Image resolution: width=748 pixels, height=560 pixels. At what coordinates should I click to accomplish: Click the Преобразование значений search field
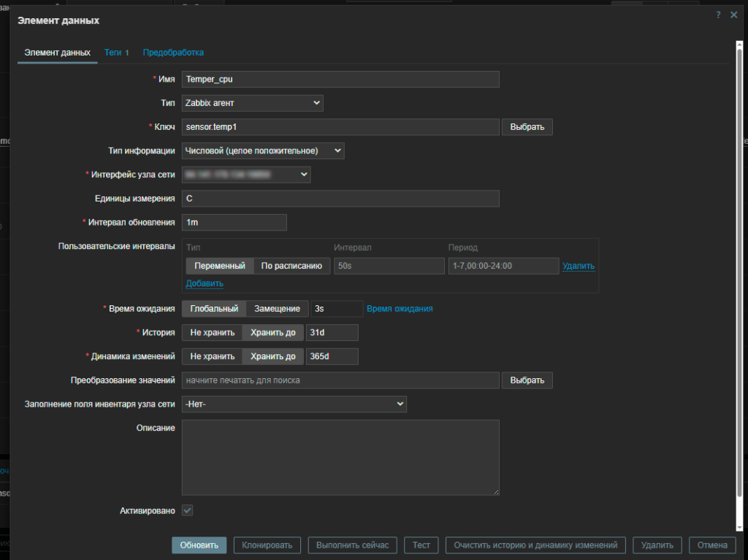pos(340,380)
